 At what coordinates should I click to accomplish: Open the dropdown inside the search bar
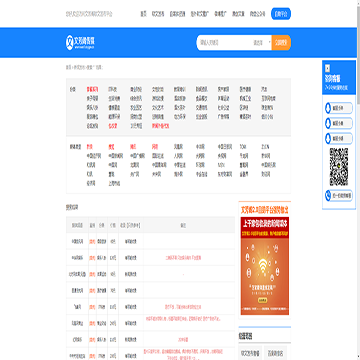tap(262, 43)
